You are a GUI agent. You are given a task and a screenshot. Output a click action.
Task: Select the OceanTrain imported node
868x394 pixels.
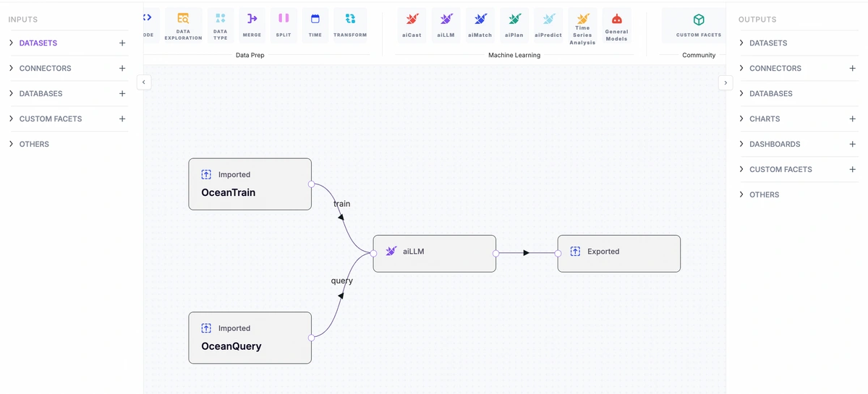pyautogui.click(x=250, y=184)
